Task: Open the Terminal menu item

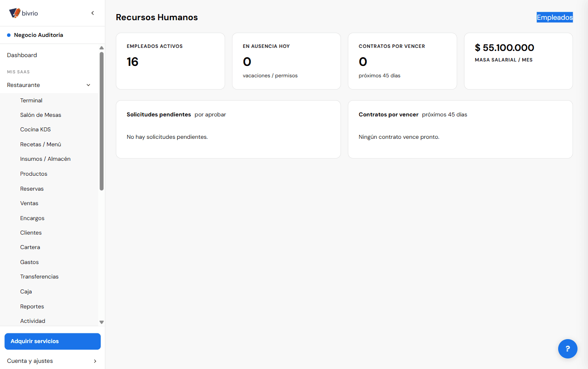Action: [x=31, y=101]
